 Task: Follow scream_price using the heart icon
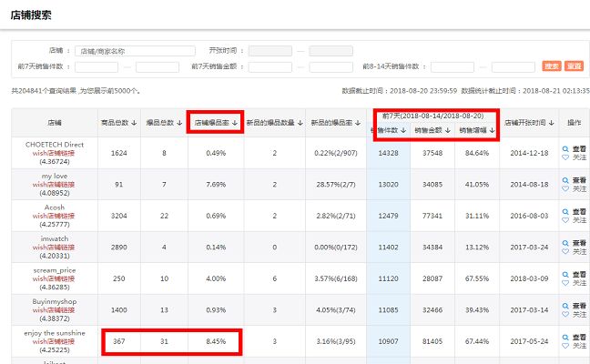(565, 283)
